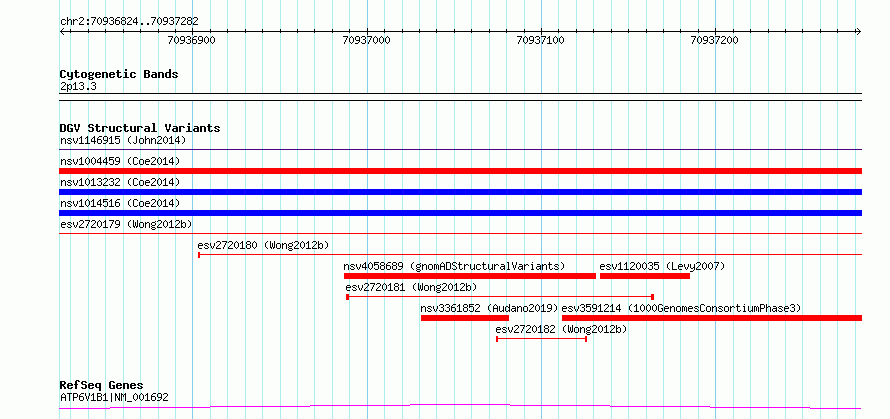Select the blue nsv1013232 variant bar

(460, 192)
